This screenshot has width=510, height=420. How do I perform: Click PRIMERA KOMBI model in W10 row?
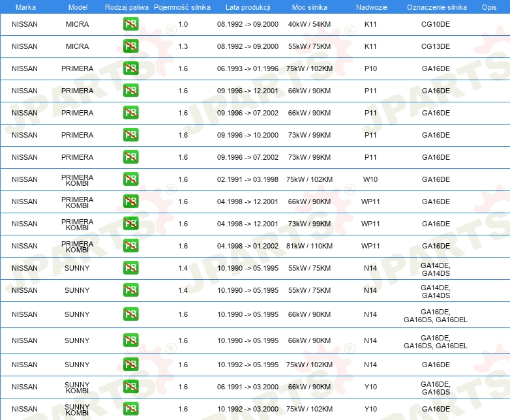[78, 180]
